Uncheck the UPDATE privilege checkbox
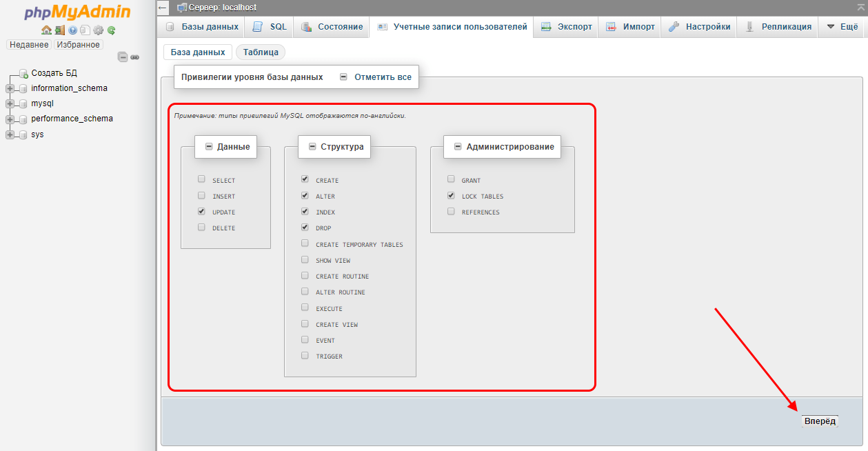Screen dimensions: 868x451 [x=201, y=211]
